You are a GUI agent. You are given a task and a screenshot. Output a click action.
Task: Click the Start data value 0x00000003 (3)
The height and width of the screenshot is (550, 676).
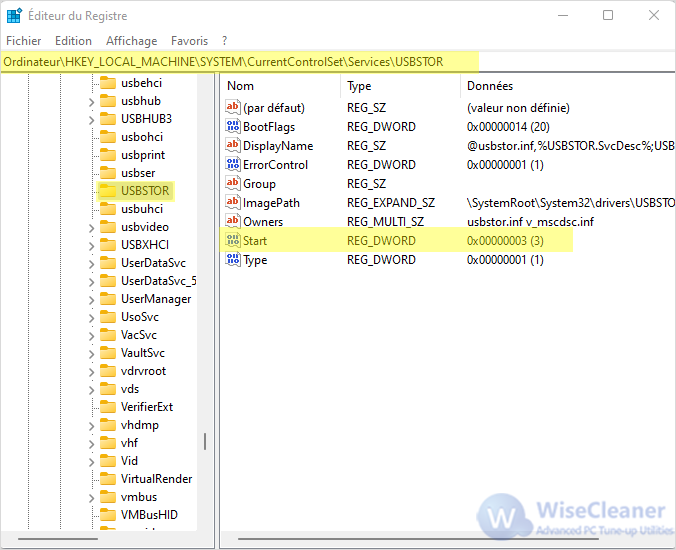point(505,241)
